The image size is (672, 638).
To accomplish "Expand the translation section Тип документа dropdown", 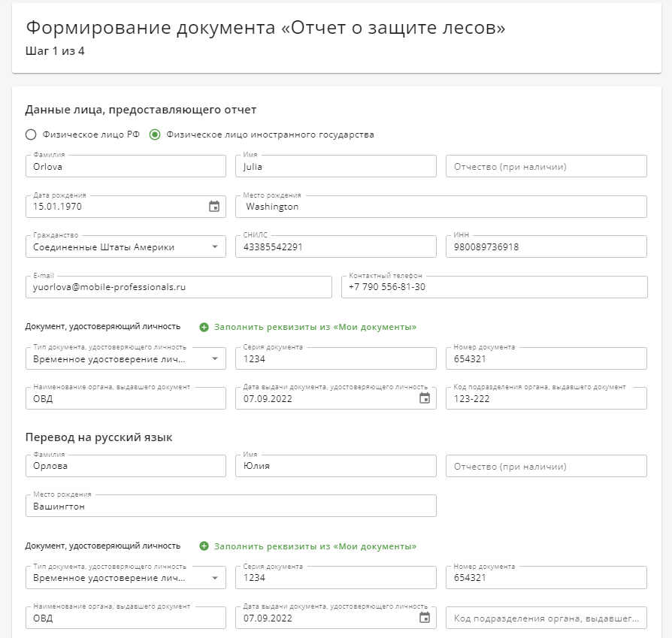I will pos(215,578).
